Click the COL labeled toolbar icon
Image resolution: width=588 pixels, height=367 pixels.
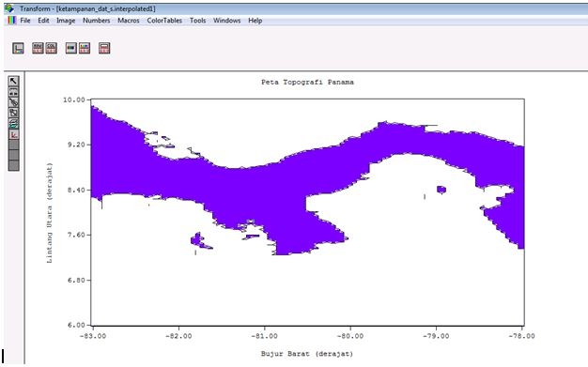coord(52,48)
